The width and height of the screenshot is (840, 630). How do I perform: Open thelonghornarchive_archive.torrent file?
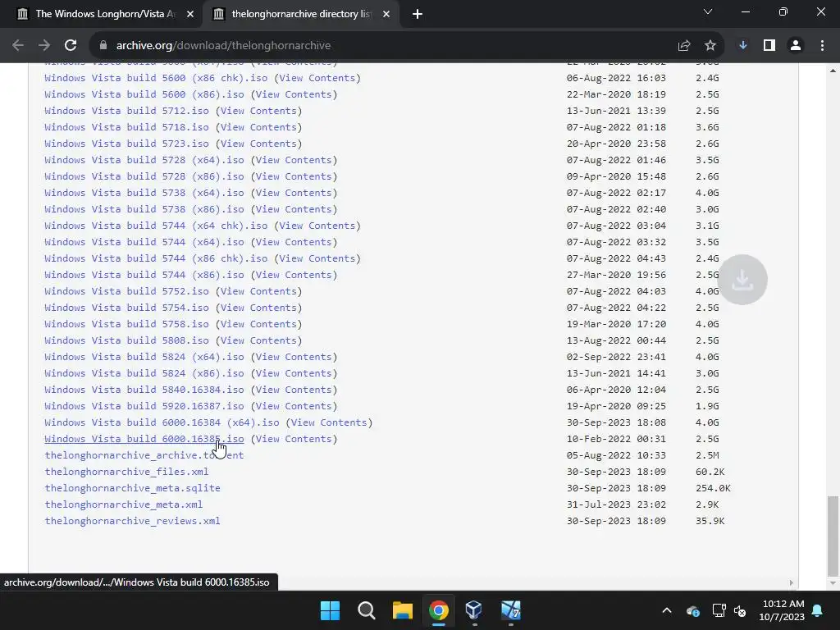coord(144,454)
